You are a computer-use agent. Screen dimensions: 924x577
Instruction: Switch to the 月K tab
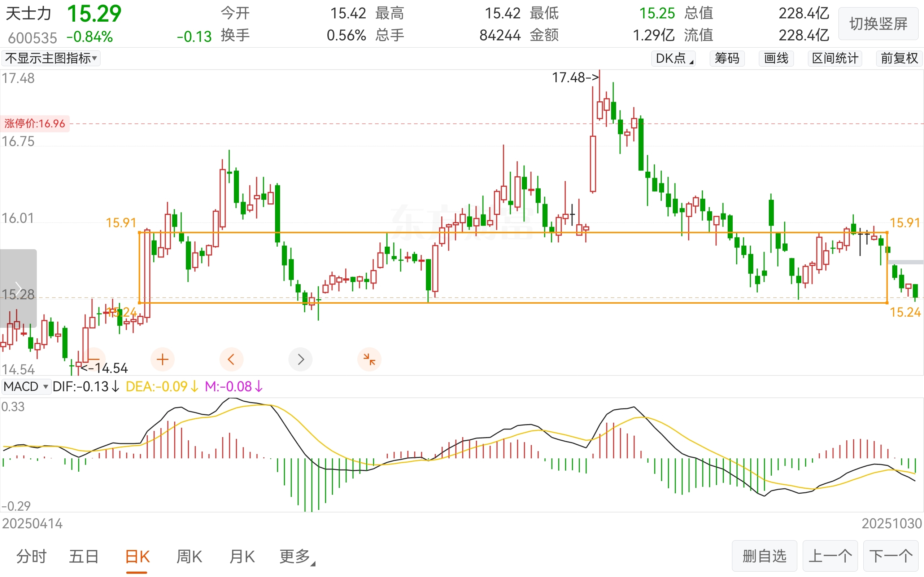(242, 556)
